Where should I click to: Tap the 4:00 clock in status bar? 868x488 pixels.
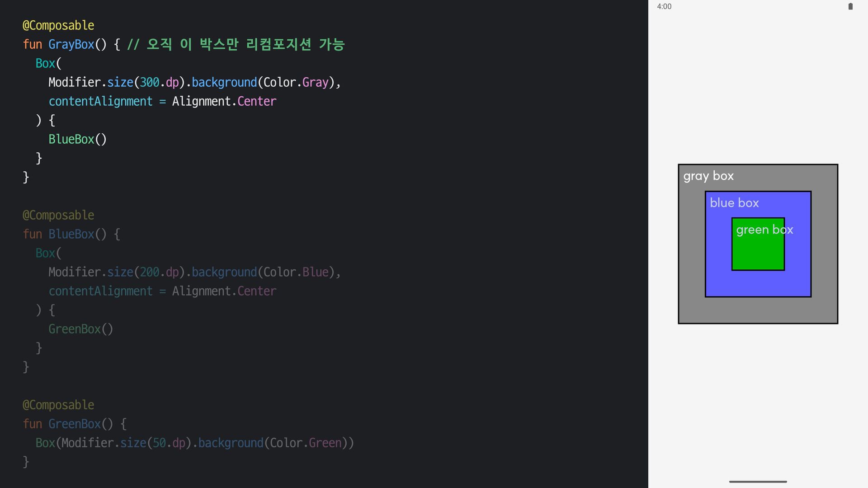click(x=664, y=6)
